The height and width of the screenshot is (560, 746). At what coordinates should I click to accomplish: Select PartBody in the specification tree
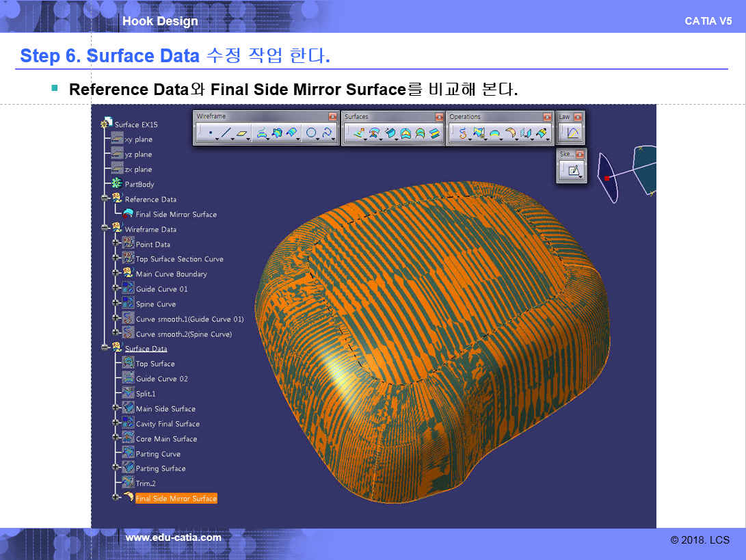click(x=139, y=185)
